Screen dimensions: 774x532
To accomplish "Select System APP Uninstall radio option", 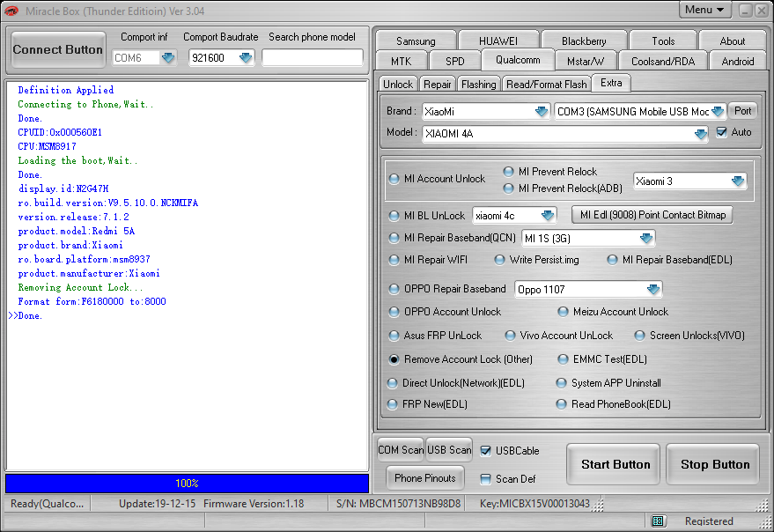I will 561,383.
